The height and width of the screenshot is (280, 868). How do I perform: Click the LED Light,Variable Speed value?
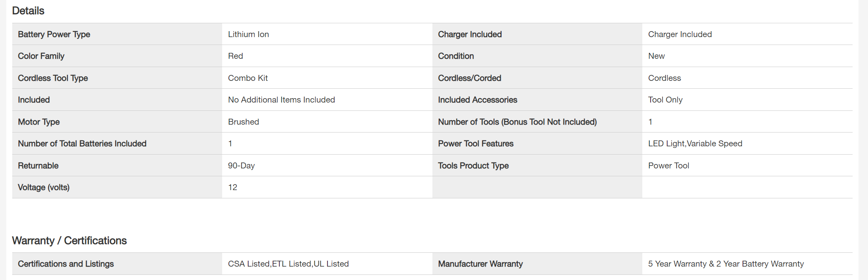point(695,144)
